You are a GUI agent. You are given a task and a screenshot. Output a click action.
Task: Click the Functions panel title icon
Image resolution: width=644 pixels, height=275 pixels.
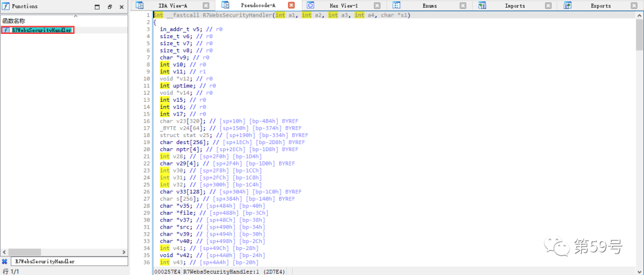[6, 6]
